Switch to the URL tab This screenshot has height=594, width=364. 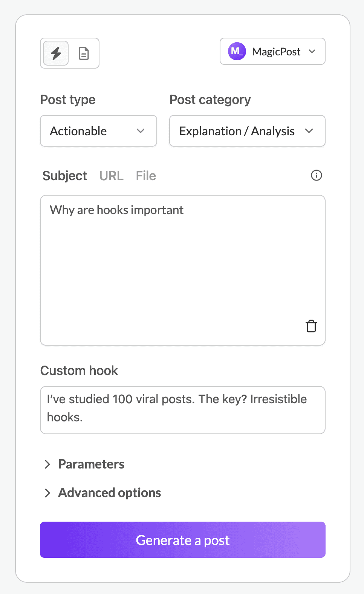pyautogui.click(x=111, y=176)
